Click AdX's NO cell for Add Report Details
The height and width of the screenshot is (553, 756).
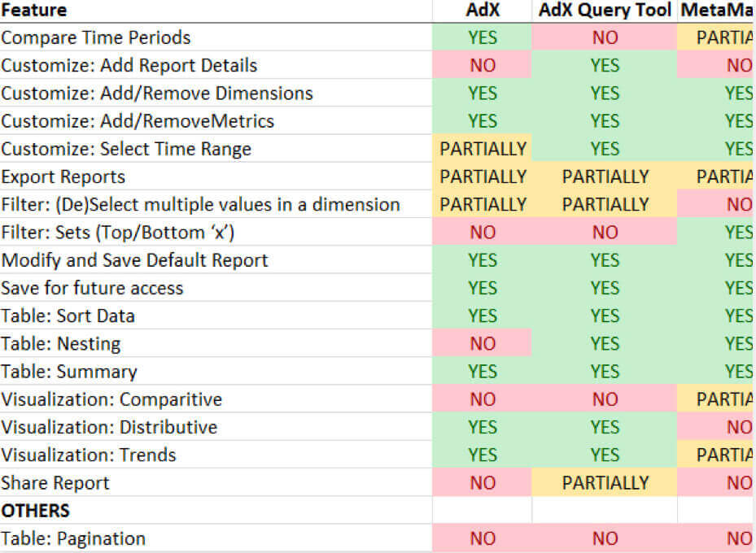click(x=482, y=65)
